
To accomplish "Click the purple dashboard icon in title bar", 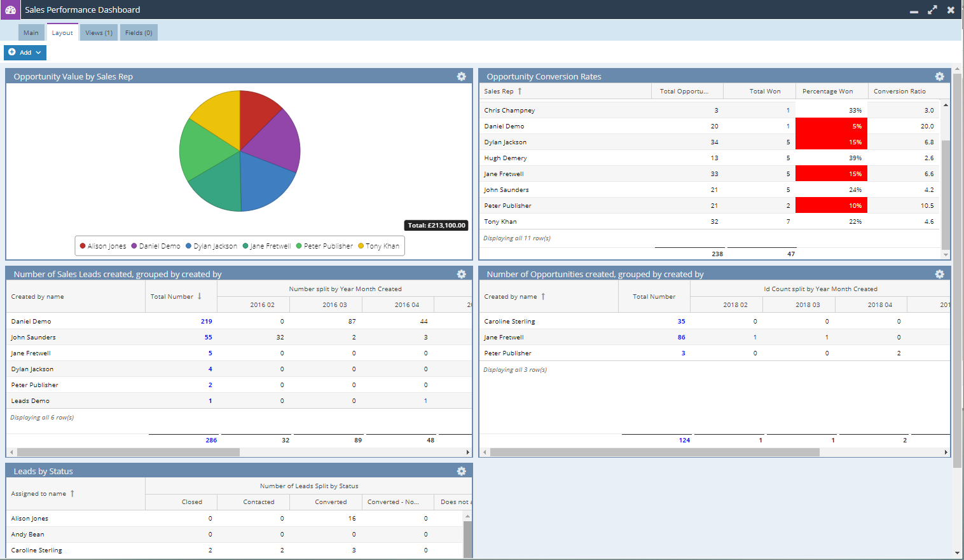I will click(x=10, y=10).
